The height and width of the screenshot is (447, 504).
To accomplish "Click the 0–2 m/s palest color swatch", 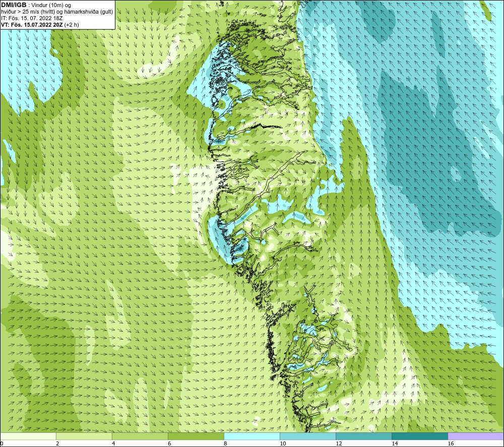I will (28, 436).
